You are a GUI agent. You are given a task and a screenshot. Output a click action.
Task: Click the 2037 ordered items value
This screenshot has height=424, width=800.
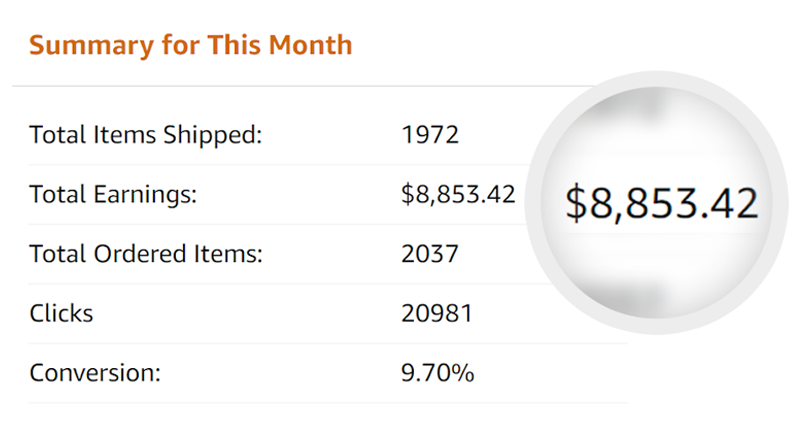[430, 254]
